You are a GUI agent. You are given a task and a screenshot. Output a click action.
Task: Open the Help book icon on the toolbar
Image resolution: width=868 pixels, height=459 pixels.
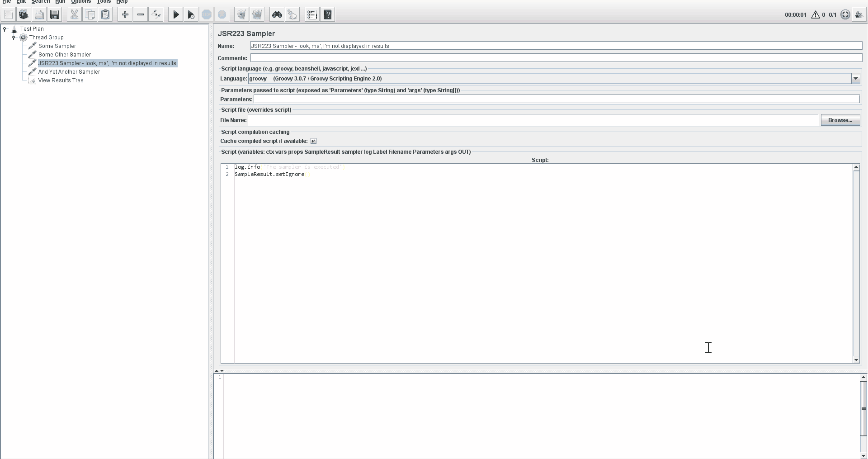click(x=327, y=14)
